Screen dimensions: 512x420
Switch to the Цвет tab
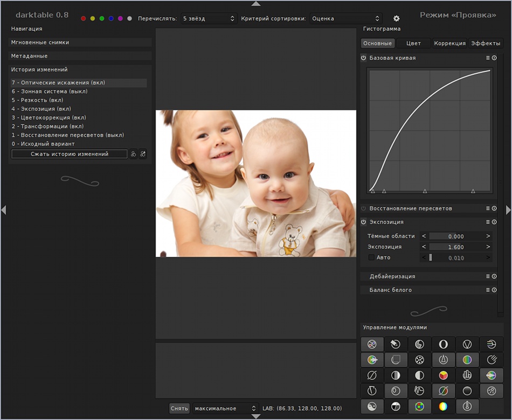[x=413, y=43]
